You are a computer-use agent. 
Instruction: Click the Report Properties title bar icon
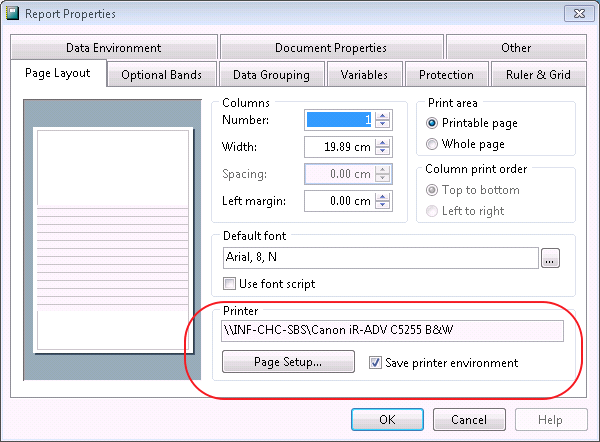[13, 13]
